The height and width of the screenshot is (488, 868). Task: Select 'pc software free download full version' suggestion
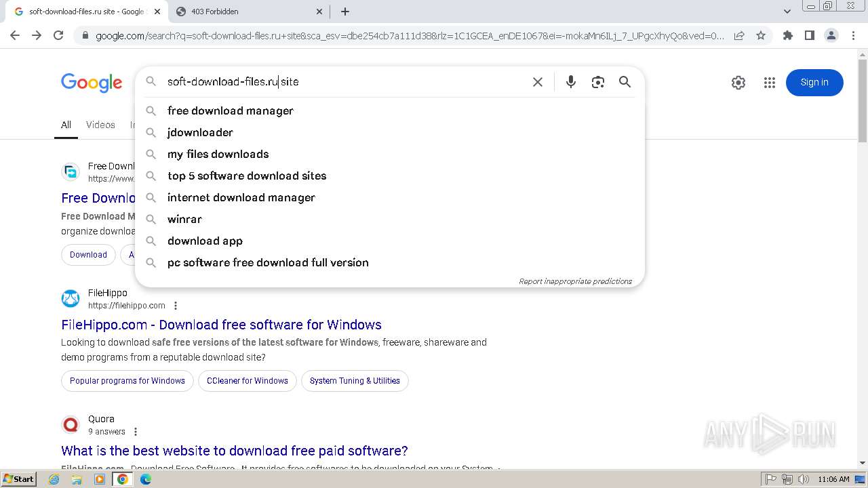390,262
